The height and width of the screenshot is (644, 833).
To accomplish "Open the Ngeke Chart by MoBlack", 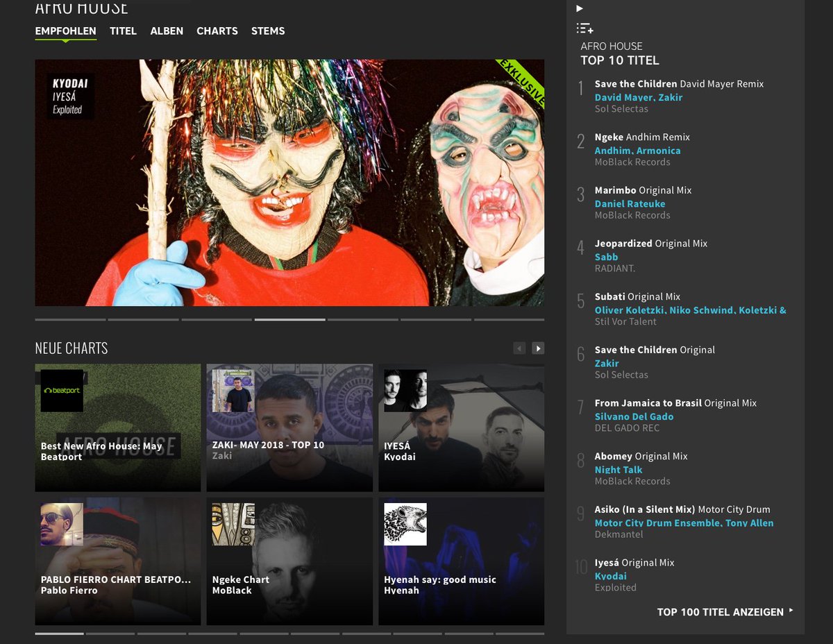I will coord(289,561).
